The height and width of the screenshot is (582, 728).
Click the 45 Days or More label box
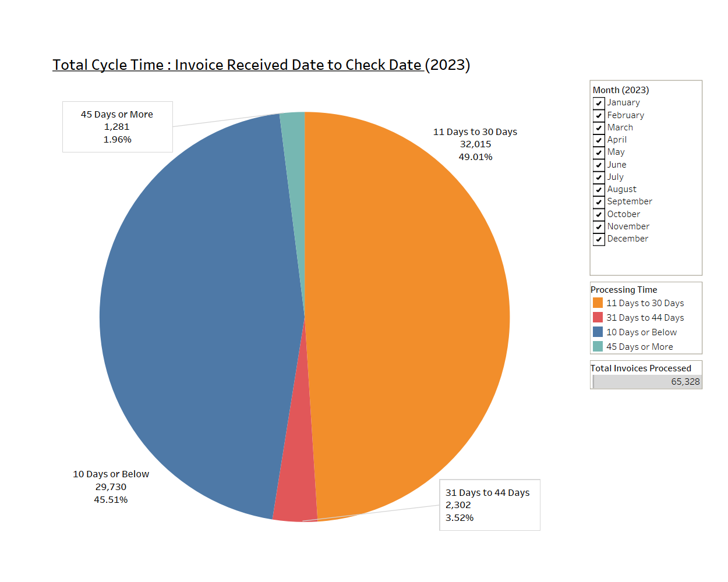117,127
